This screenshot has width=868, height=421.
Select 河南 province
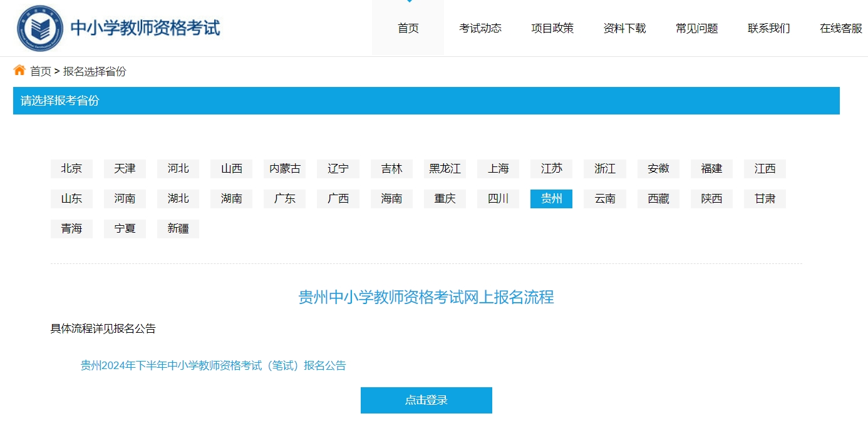[x=125, y=199]
